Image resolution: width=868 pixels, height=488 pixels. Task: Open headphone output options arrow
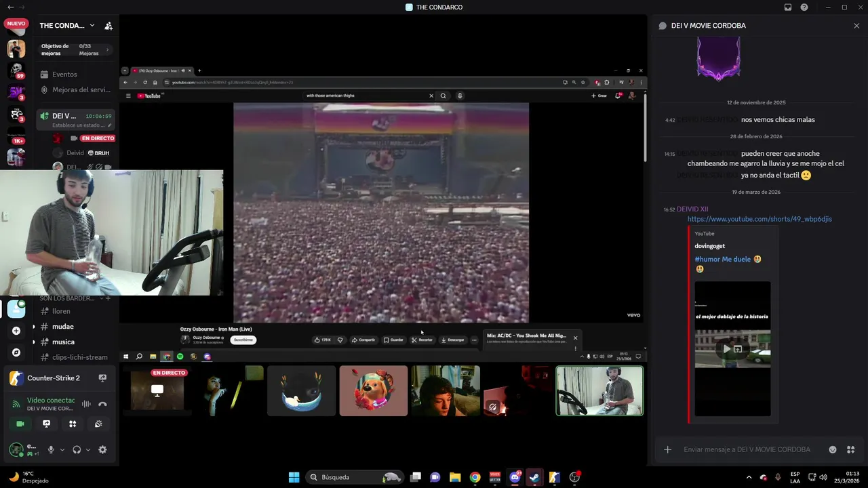point(87,449)
